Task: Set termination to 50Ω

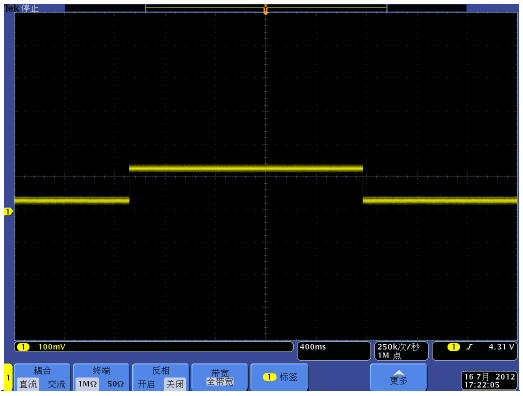Action: coord(116,384)
